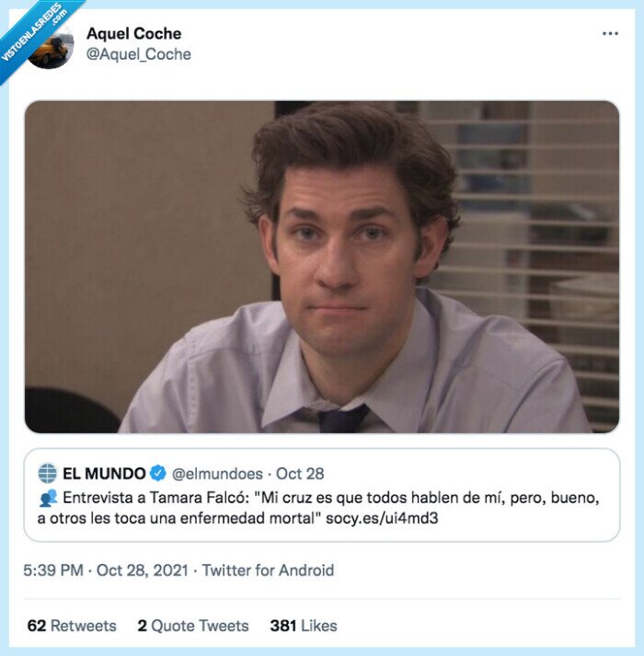Click the @elmundoes handle

point(217,474)
